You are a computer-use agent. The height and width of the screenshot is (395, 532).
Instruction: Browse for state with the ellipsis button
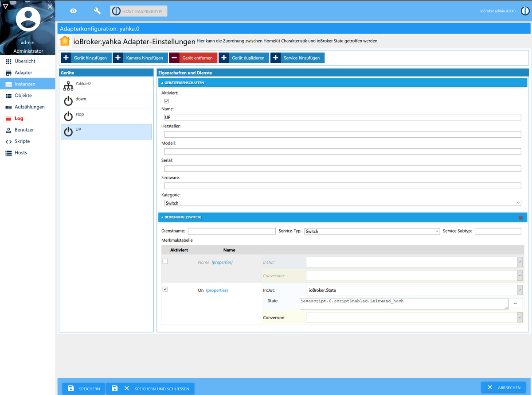click(516, 304)
